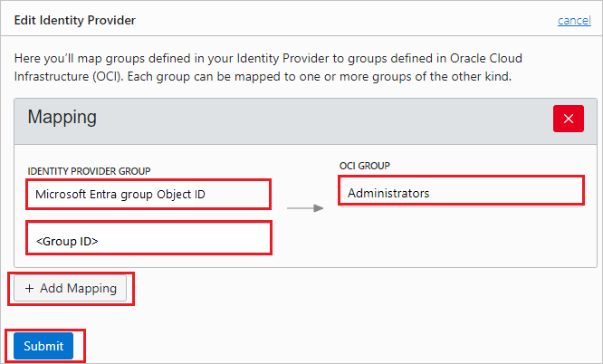603x364 pixels.
Task: Click empty space in the gray Mapping header
Action: pos(317,119)
